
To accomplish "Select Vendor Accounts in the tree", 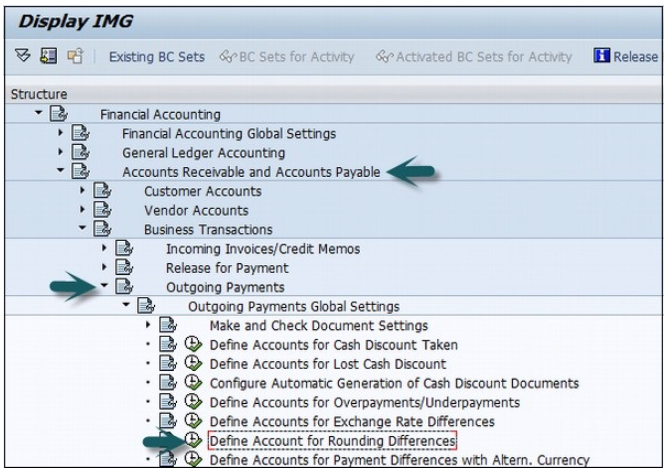I will (x=197, y=210).
